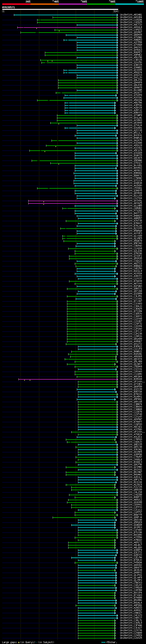
Task: Open hit UniRef100_A8IAN1
Action: click(131, 15)
